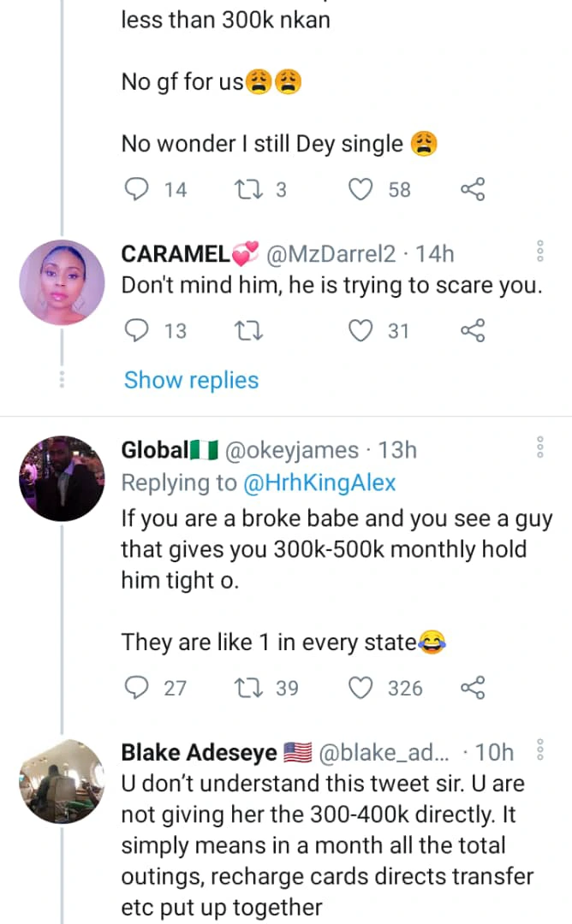Viewport: 572px width, 924px height.
Task: Expand the Show replies link
Action: pyautogui.click(x=191, y=380)
